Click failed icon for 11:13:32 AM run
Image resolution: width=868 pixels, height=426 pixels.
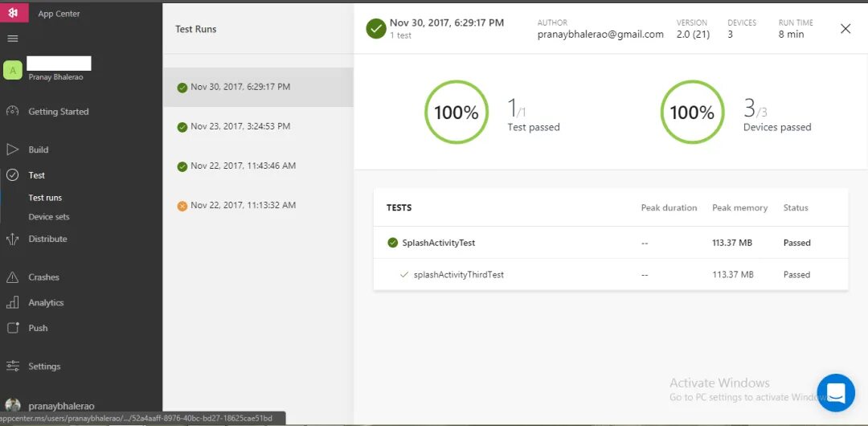click(x=182, y=206)
